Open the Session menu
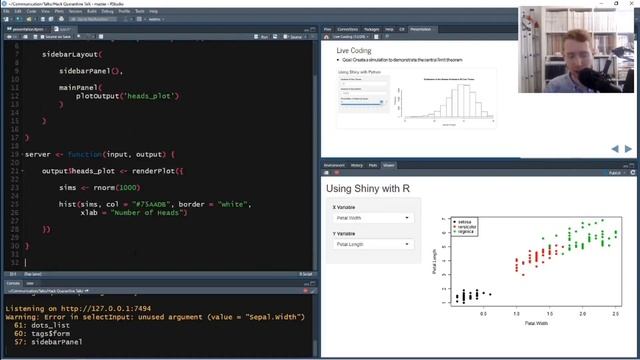640x360 pixels. pyautogui.click(x=75, y=11)
